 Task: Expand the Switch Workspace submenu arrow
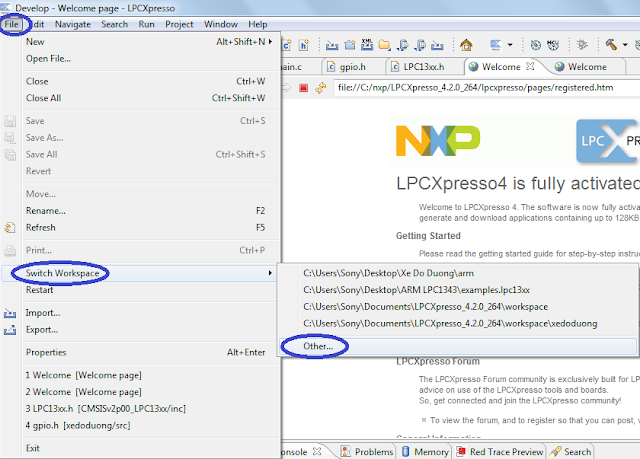270,273
